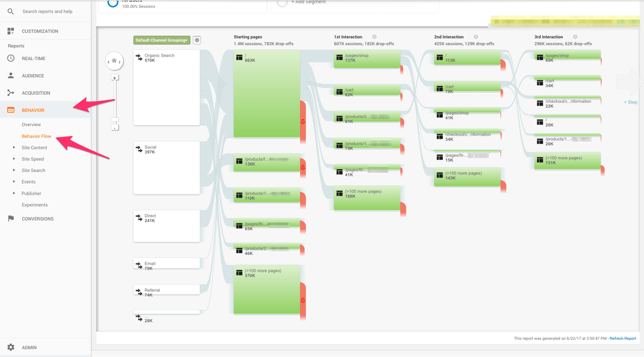Screen dimensions: 644x357
Task: Click the Audience person icon
Action: click(x=10, y=75)
